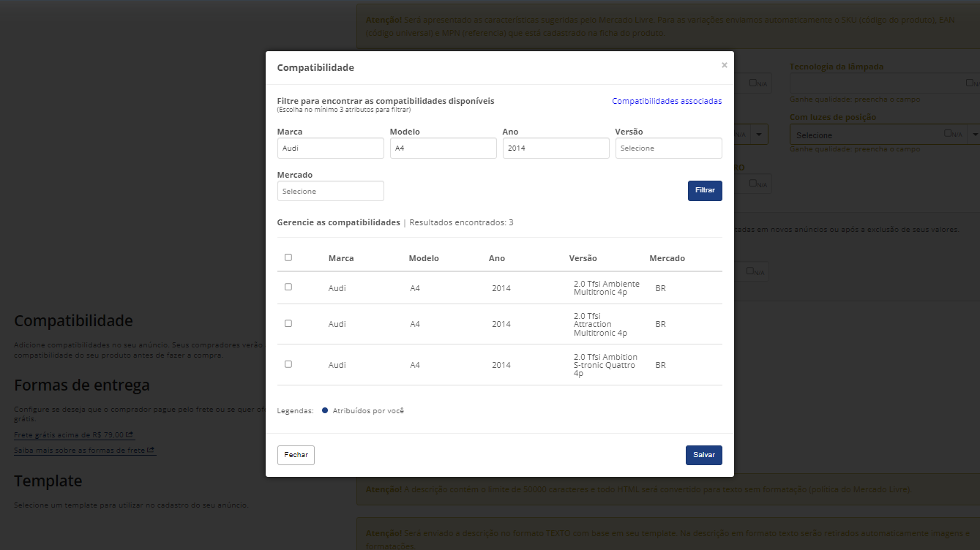Click the '2.0 Tfsi Attraction Multitronic 4p' cell
This screenshot has width=980, height=550.
pyautogui.click(x=600, y=324)
